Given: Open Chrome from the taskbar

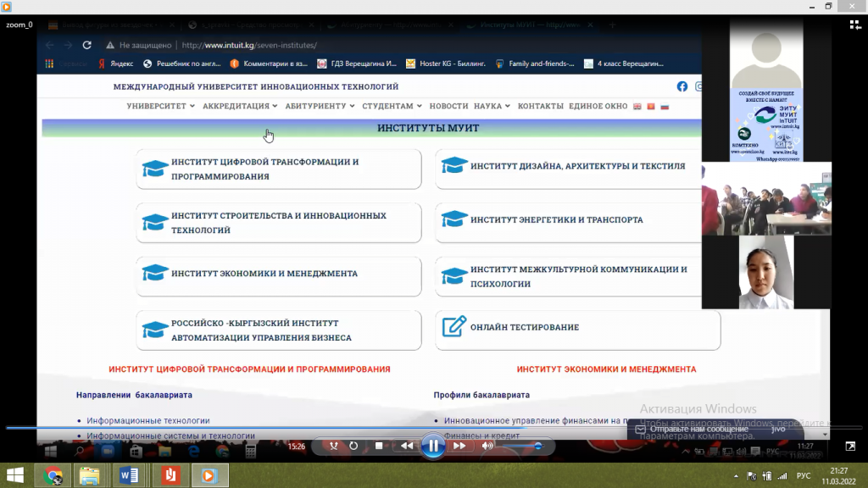Looking at the screenshot, I should pos(53,475).
